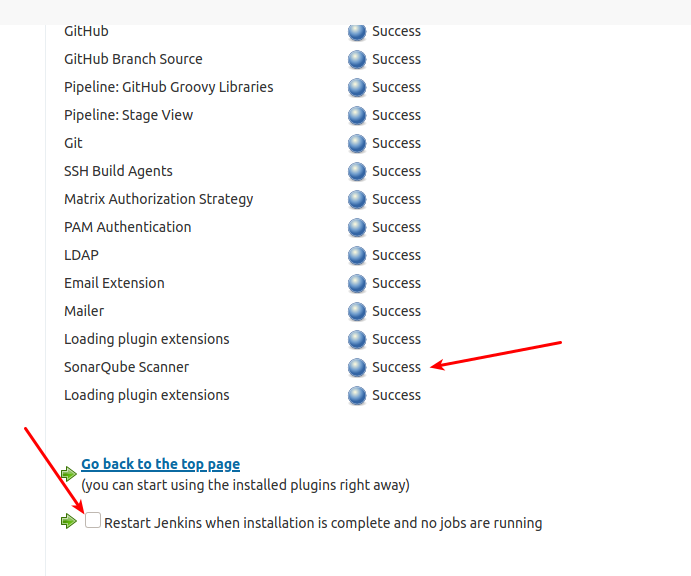Click the status ball for LDAP row
The image size is (691, 576).
[x=357, y=255]
